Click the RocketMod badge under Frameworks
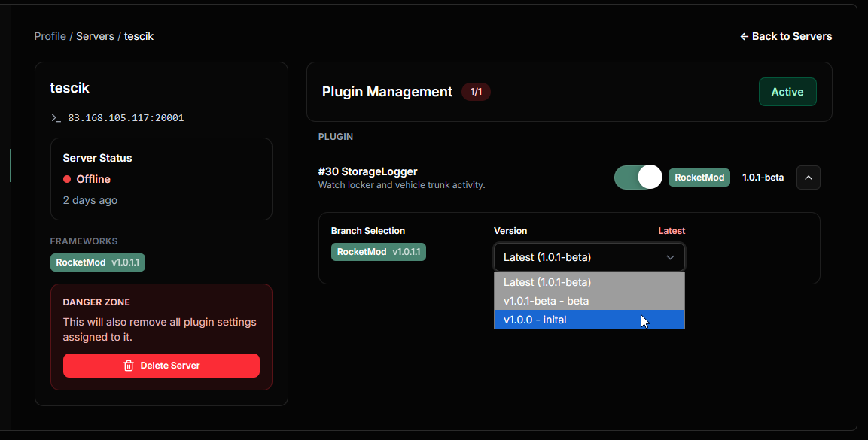868x440 pixels. click(97, 262)
